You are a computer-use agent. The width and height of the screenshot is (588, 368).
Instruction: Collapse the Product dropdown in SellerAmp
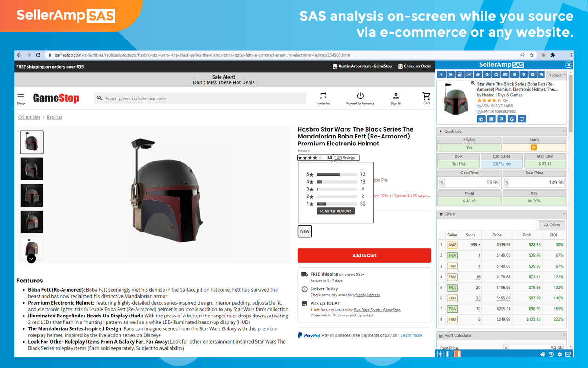tap(556, 75)
